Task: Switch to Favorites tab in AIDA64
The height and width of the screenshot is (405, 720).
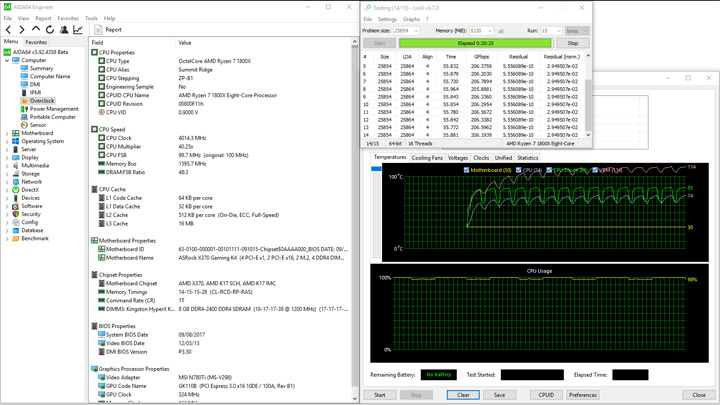Action: tap(36, 42)
